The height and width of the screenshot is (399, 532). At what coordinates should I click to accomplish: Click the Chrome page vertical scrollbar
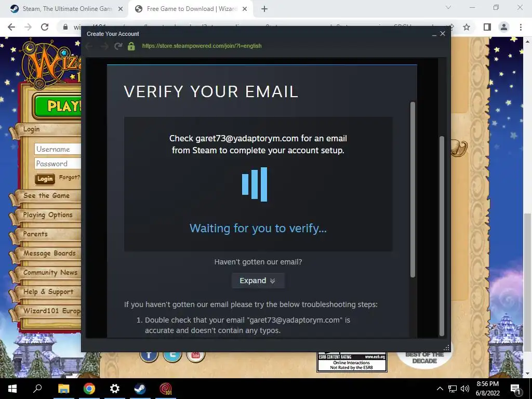[x=527, y=282]
